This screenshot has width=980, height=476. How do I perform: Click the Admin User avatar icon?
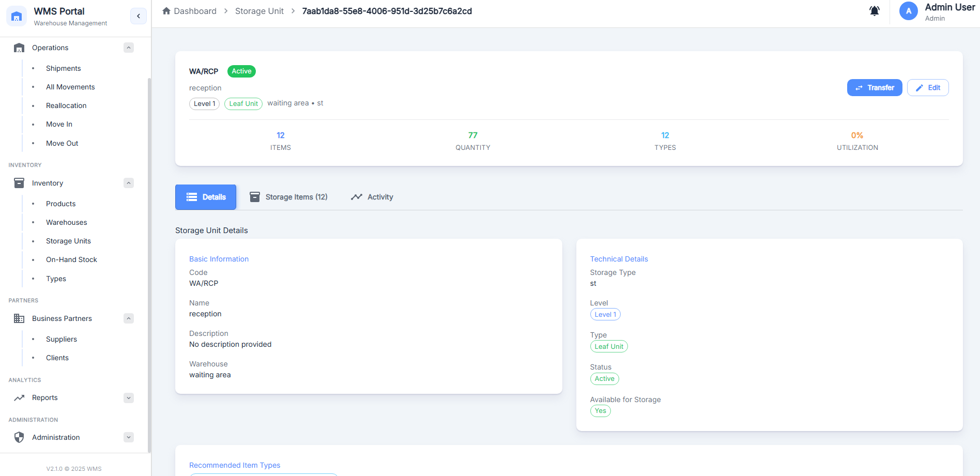(x=908, y=11)
